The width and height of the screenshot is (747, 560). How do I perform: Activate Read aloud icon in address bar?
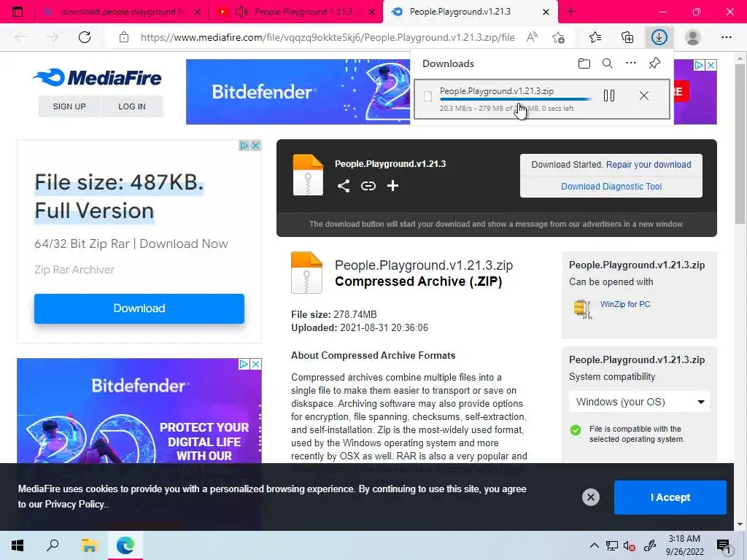pyautogui.click(x=532, y=37)
